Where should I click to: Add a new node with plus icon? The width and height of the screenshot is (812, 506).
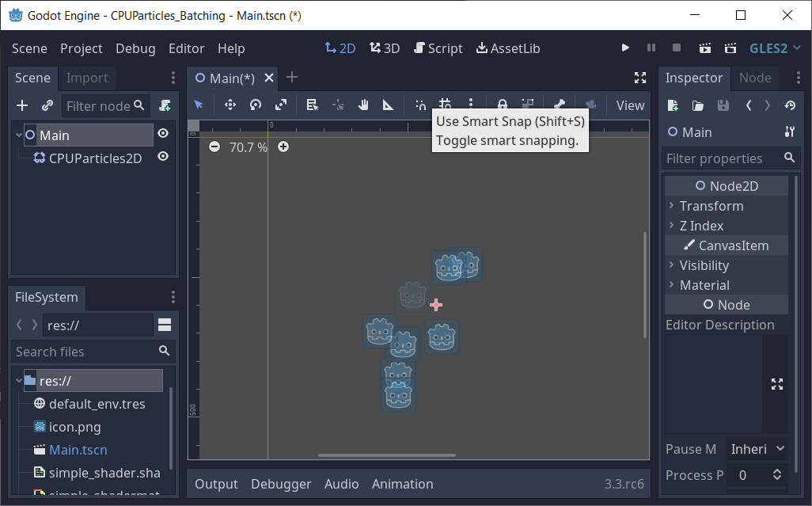(x=22, y=105)
